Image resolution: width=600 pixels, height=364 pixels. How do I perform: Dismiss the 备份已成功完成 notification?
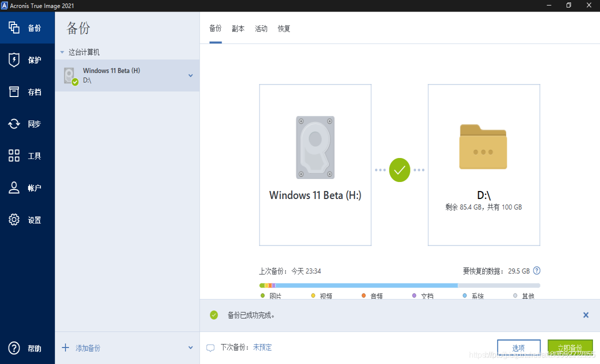click(586, 315)
